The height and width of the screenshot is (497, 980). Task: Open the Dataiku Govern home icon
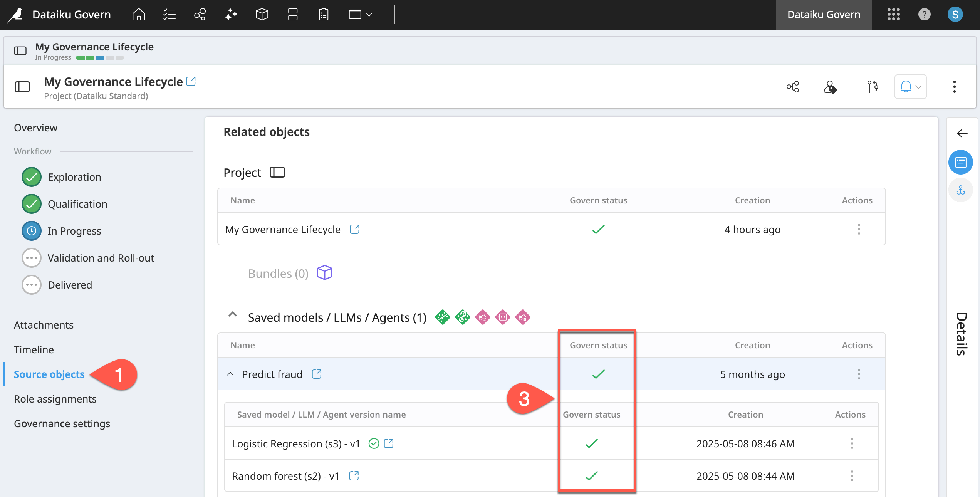[138, 15]
